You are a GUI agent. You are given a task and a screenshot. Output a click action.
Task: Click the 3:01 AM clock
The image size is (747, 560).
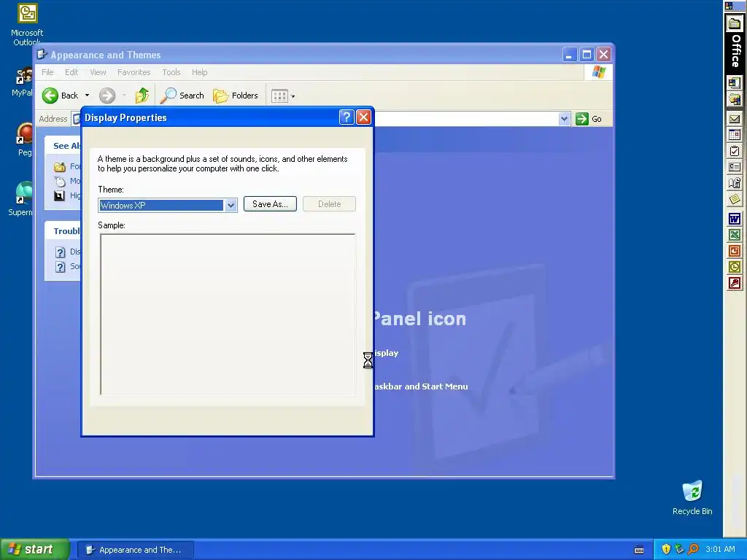point(720,550)
